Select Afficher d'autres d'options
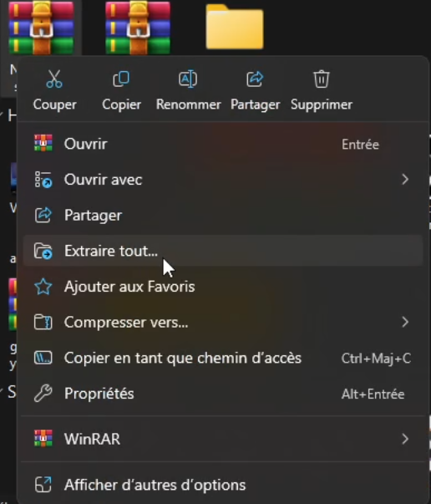431x504 pixels. tap(223, 485)
